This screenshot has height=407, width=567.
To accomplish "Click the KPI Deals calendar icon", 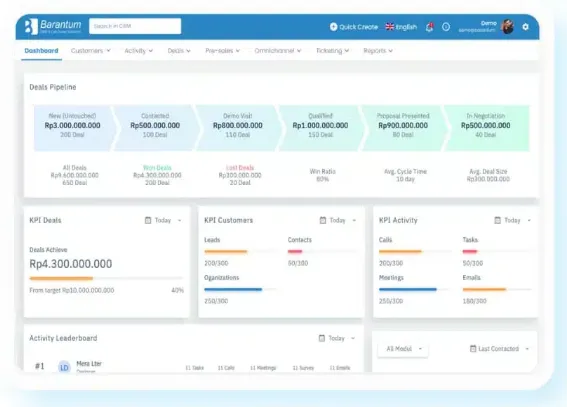I will [148, 220].
